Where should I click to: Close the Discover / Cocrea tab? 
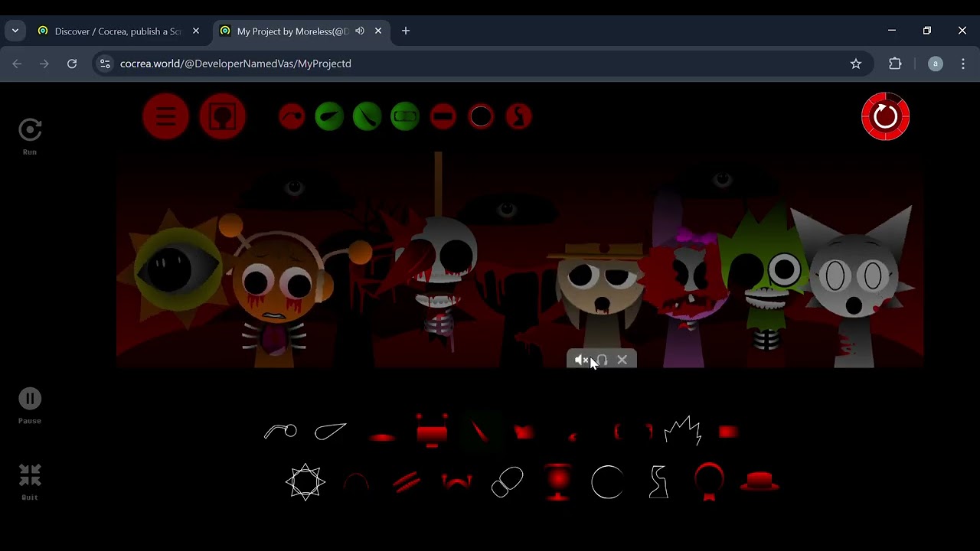196,31
